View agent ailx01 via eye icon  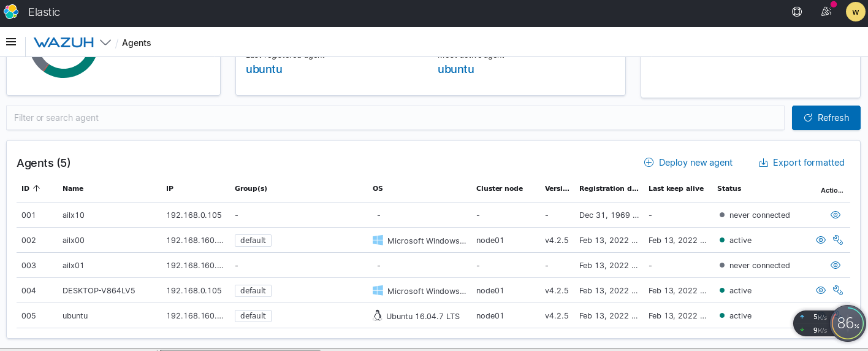(835, 265)
